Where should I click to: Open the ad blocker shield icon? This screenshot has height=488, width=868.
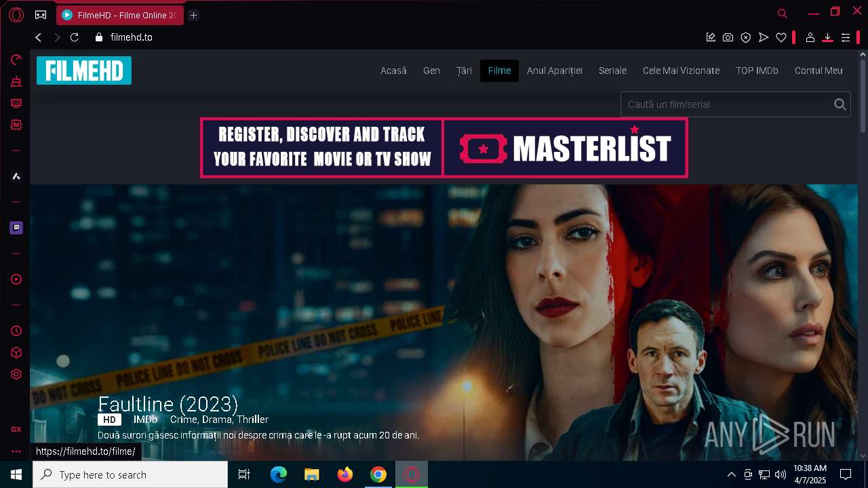click(x=746, y=37)
